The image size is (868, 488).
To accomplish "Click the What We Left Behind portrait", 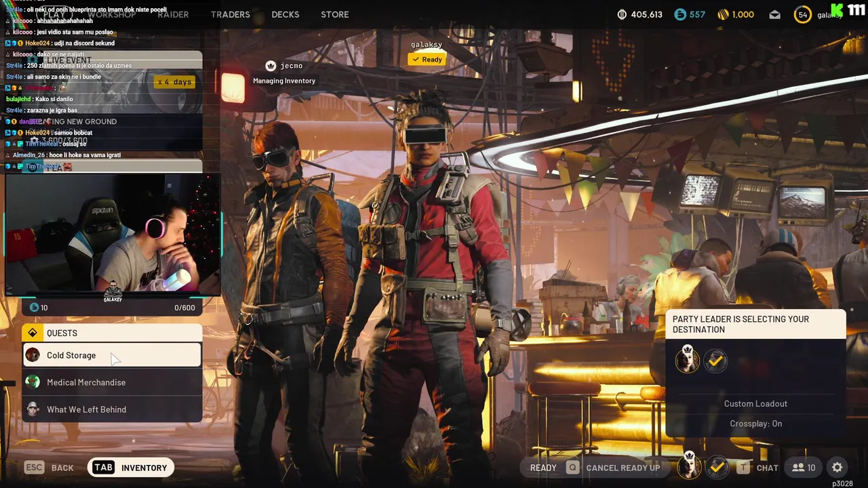I will click(33, 409).
